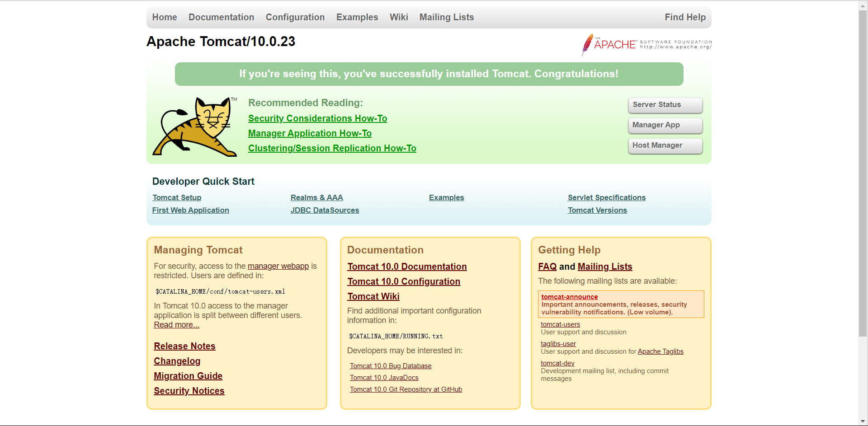This screenshot has height=426, width=868.
Task: Click the $CATALINA_HOME/conf/tomcat-users.xml path text
Action: tap(220, 291)
